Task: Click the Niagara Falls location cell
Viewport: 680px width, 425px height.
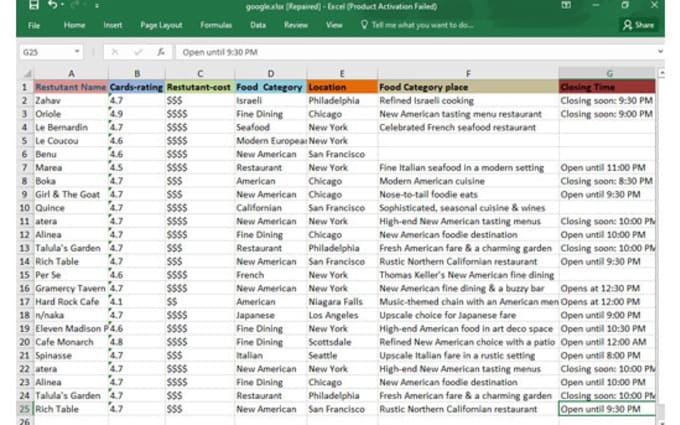Action: 342,302
